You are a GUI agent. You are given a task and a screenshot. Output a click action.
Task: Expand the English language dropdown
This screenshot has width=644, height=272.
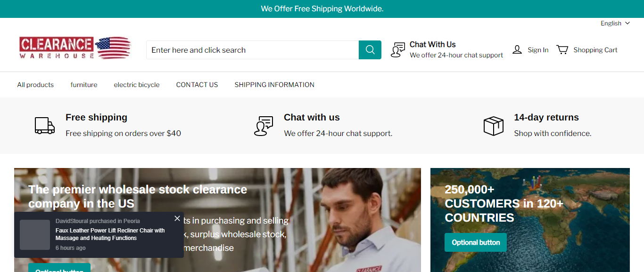pos(615,24)
